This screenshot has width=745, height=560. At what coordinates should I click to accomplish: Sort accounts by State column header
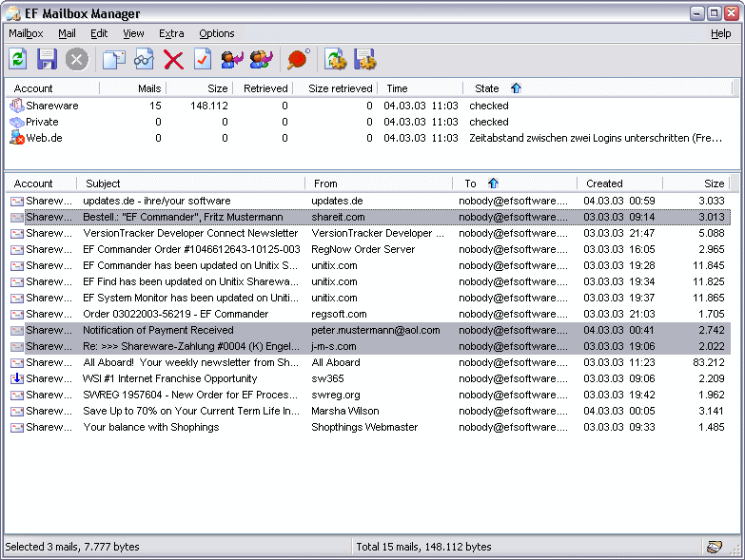[598, 88]
